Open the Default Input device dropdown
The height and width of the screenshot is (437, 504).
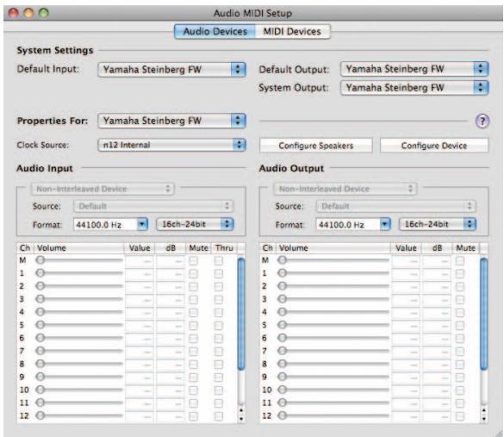pos(172,70)
